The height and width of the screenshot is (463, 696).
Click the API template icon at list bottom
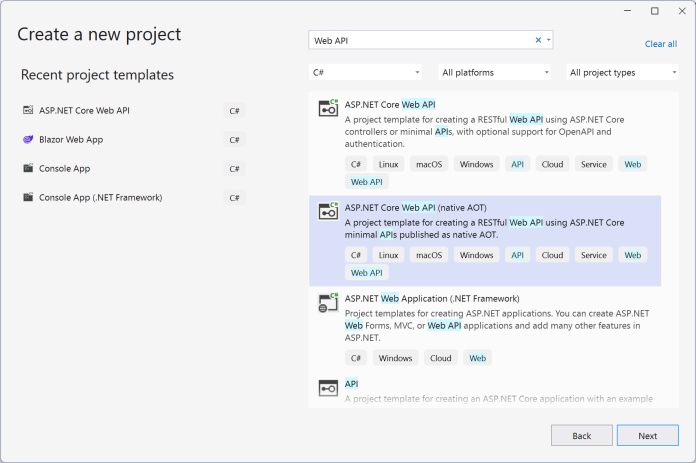[328, 388]
